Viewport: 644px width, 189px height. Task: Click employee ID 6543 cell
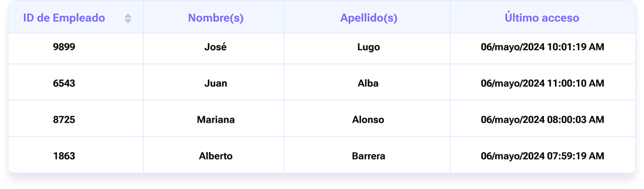point(64,83)
